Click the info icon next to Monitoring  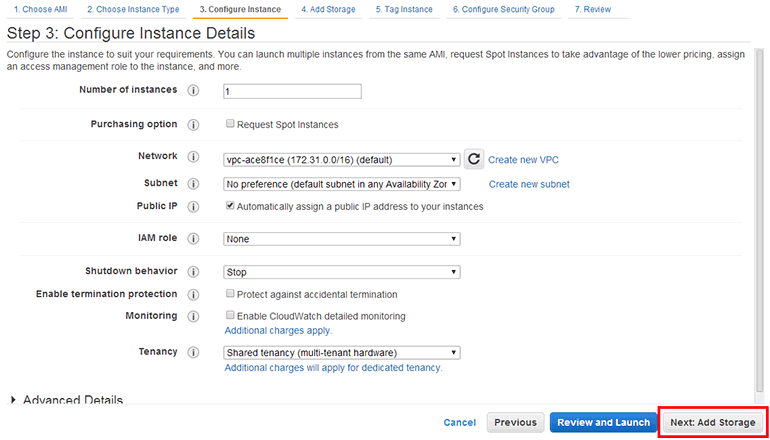[x=193, y=316]
